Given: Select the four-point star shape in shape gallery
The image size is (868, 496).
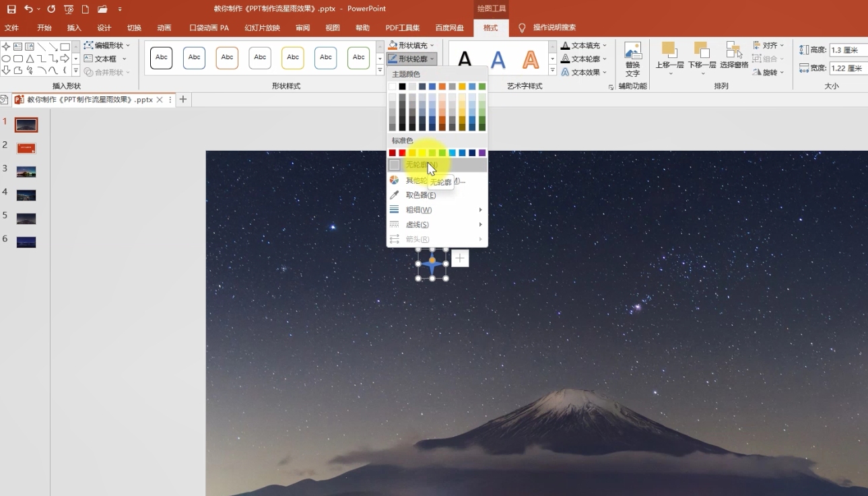Looking at the screenshot, I should click(6, 46).
